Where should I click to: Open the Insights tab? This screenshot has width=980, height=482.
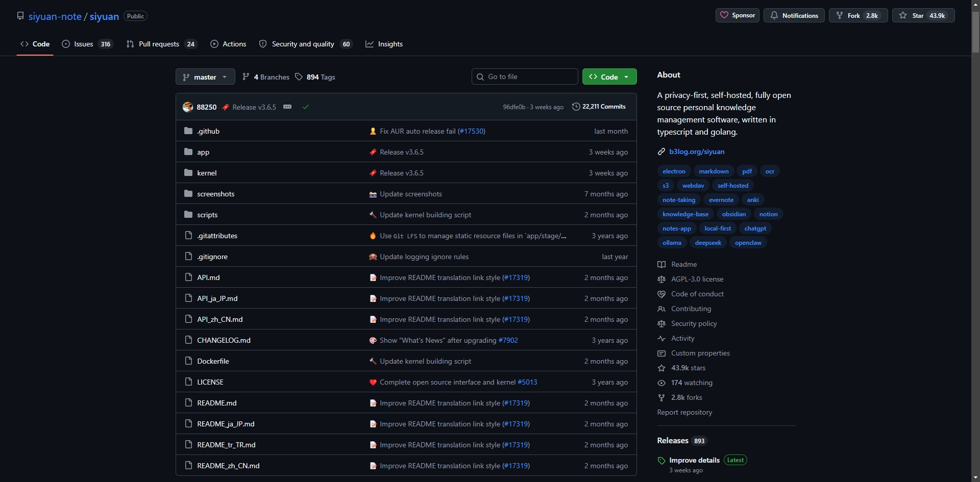point(384,44)
